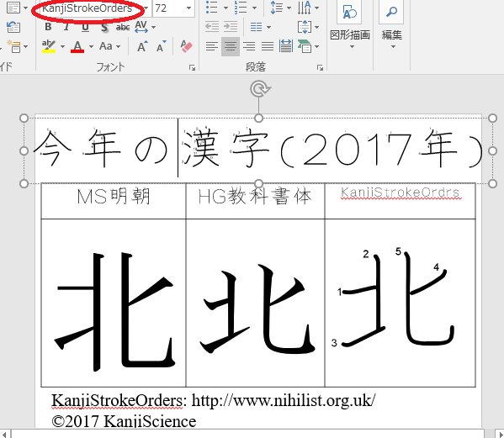Open font color dropdown arrow
Image resolution: width=504 pixels, height=438 pixels.
(x=91, y=46)
